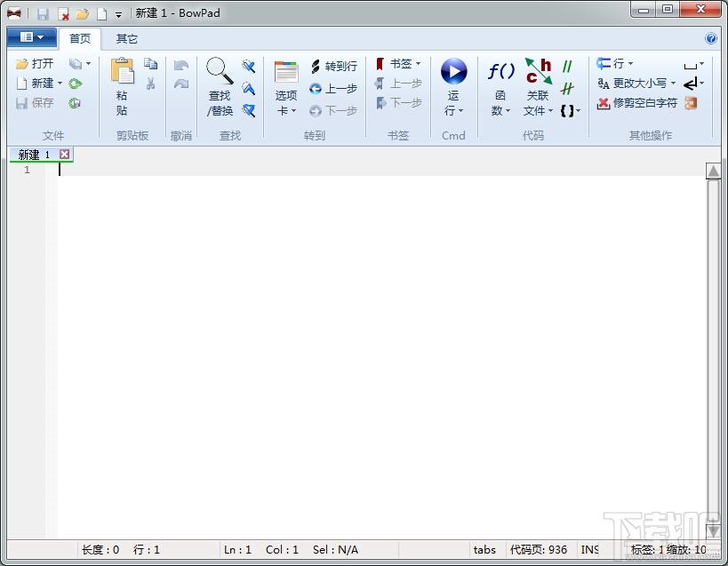Image resolution: width=728 pixels, height=566 pixels.
Task: Switch to the 其它 ribbon tab
Action: pyautogui.click(x=126, y=39)
